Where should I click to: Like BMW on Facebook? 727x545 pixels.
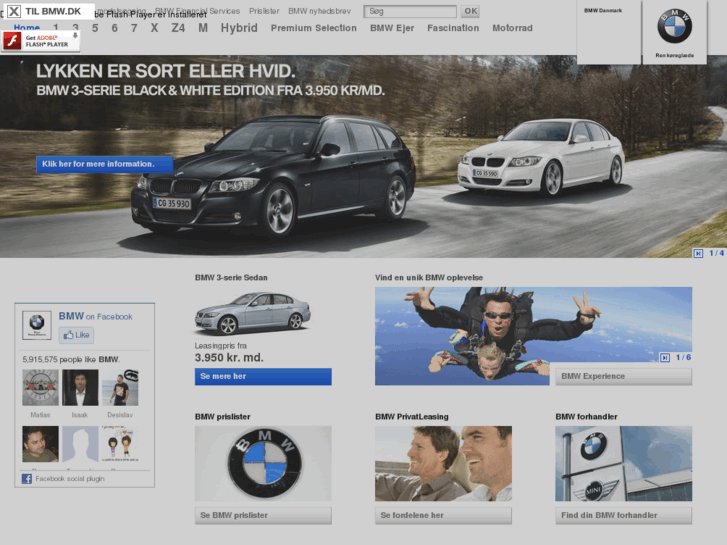[x=77, y=335]
